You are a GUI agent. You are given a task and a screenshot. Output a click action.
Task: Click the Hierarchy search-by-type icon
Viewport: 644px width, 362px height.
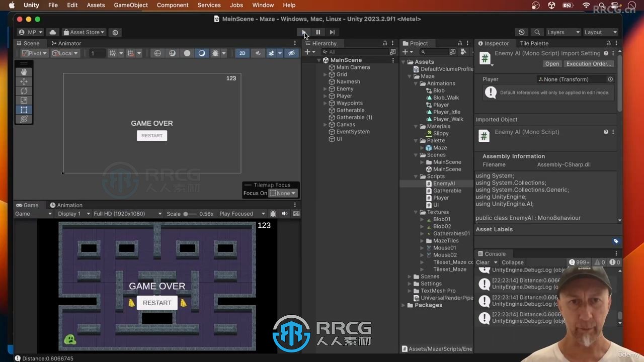point(393,52)
